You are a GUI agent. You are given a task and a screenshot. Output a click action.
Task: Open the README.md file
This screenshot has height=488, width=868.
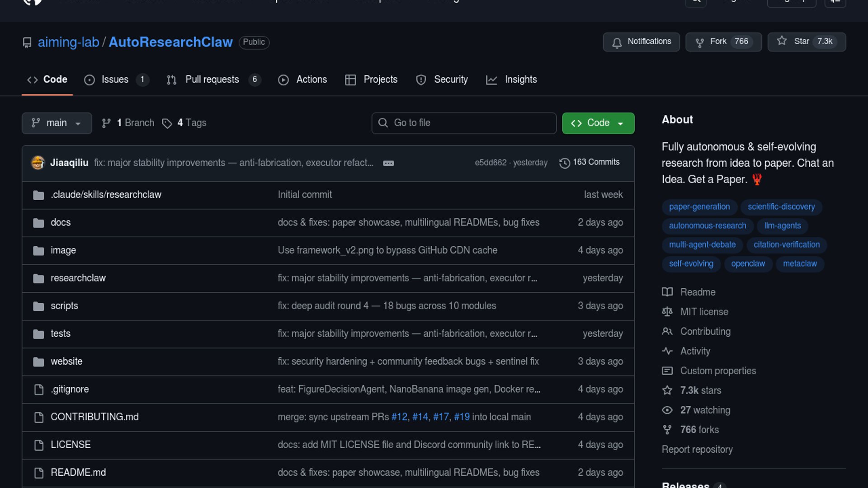[x=78, y=472]
